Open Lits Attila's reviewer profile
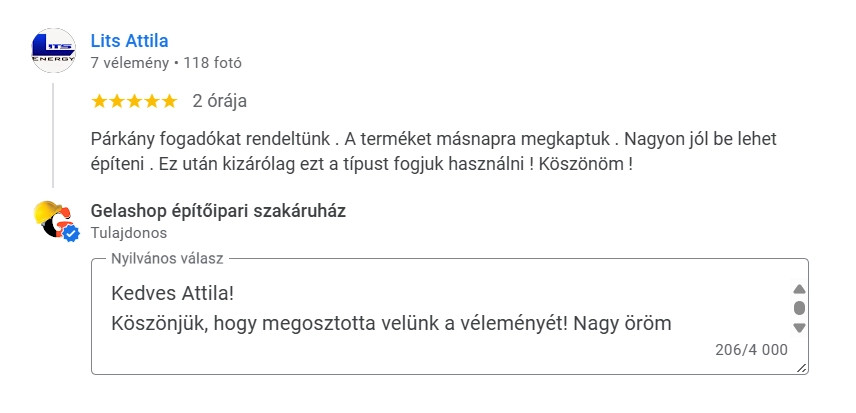 pos(129,41)
